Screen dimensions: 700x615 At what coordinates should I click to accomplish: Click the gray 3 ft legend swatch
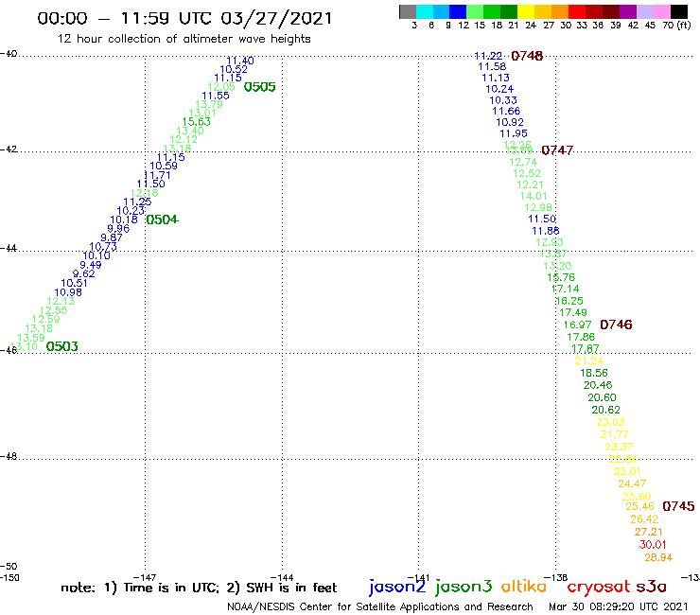tap(408, 11)
